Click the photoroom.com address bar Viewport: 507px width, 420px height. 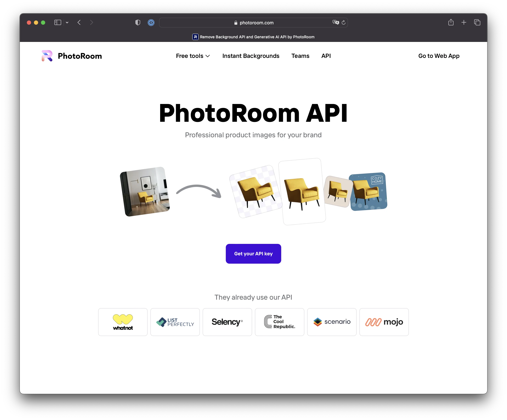click(x=253, y=22)
